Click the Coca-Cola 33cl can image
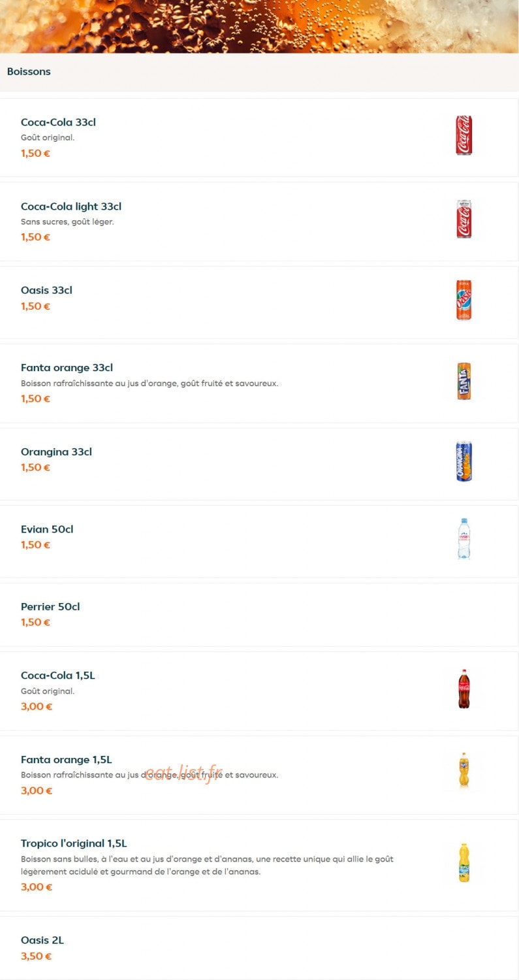The image size is (519, 980). coord(464,135)
